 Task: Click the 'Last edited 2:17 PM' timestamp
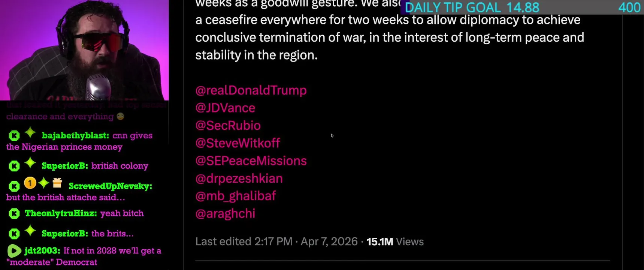pyautogui.click(x=244, y=241)
